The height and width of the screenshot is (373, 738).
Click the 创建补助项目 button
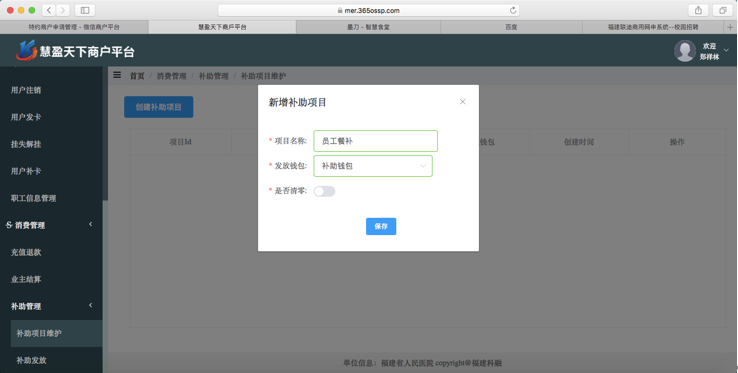click(159, 107)
